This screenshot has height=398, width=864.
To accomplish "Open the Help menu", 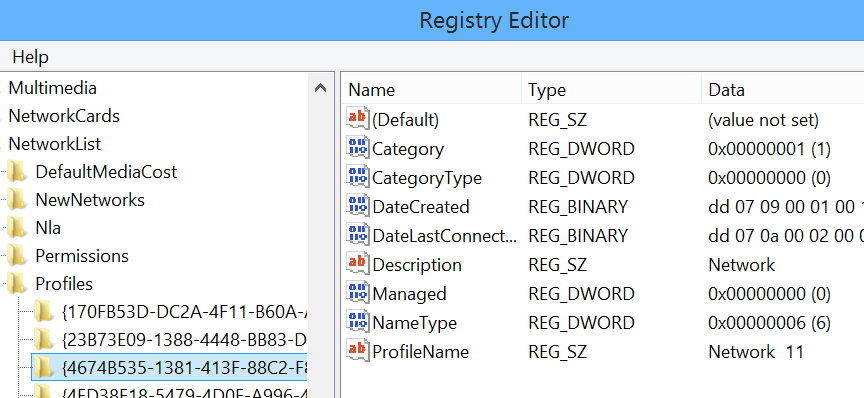I will click(30, 57).
